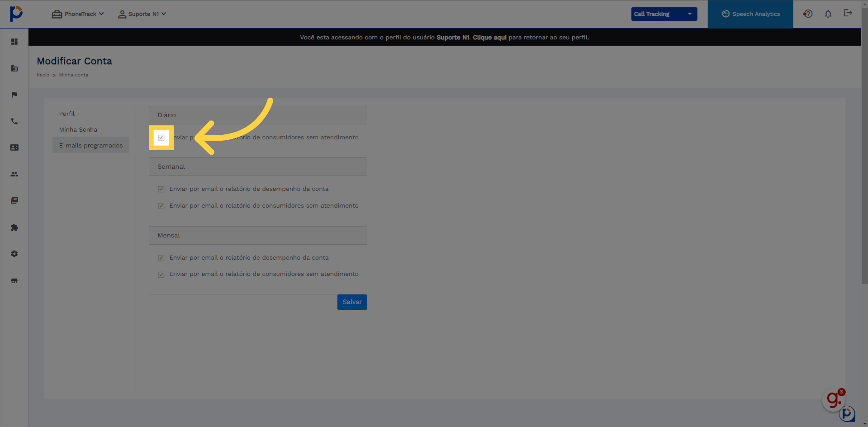868x427 pixels.
Task: Select the E-mails programados menu item
Action: tap(91, 145)
